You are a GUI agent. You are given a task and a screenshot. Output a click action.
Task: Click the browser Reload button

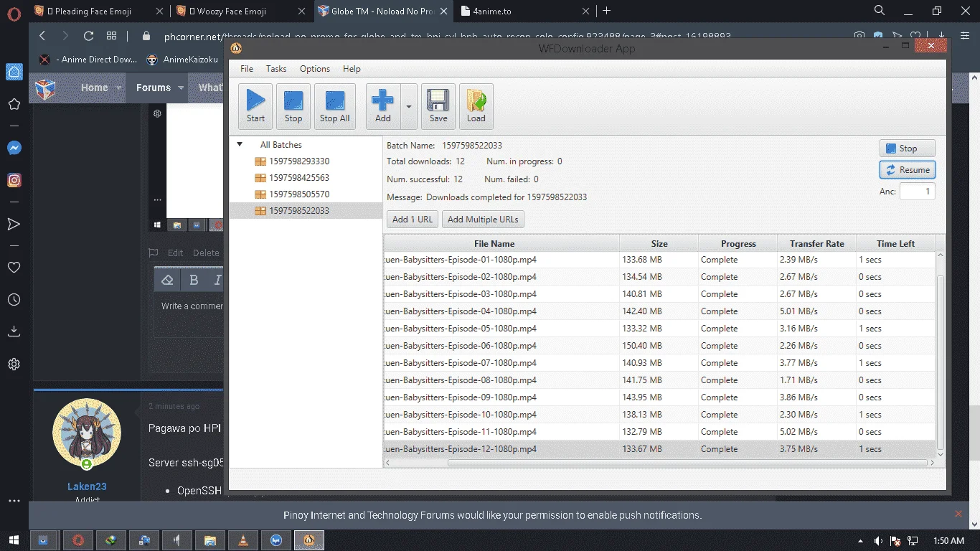pos(89,36)
